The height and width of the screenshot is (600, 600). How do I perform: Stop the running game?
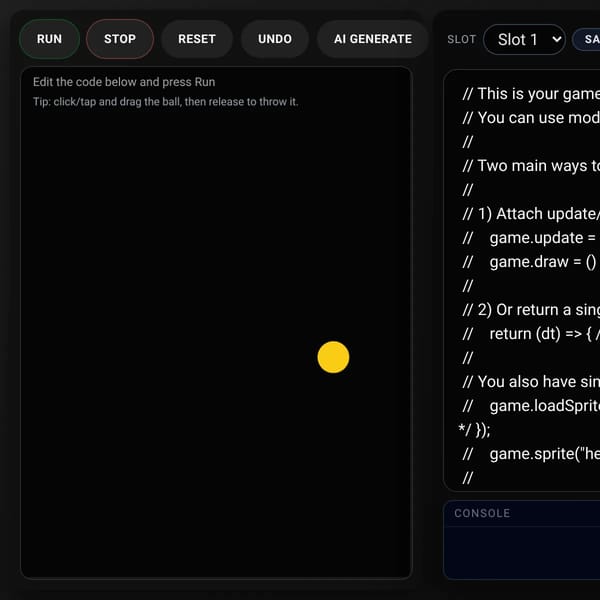click(x=120, y=39)
